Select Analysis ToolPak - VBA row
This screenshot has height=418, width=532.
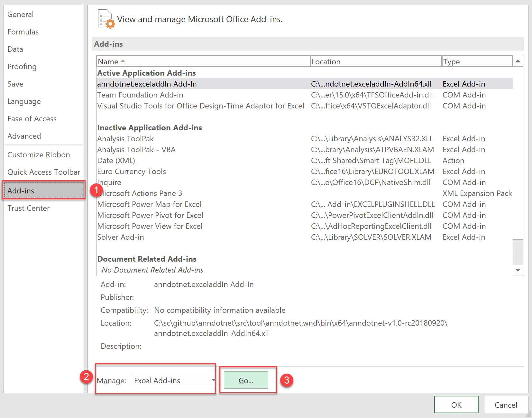305,150
